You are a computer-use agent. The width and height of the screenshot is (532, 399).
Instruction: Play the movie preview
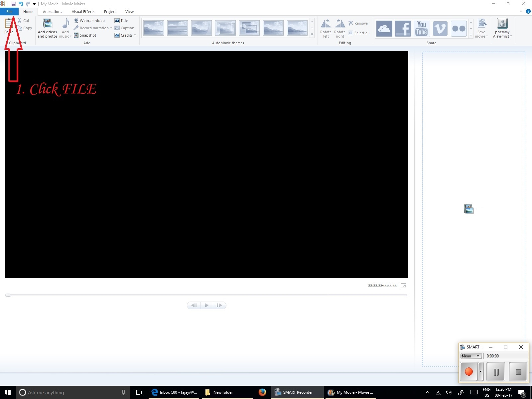pos(206,305)
